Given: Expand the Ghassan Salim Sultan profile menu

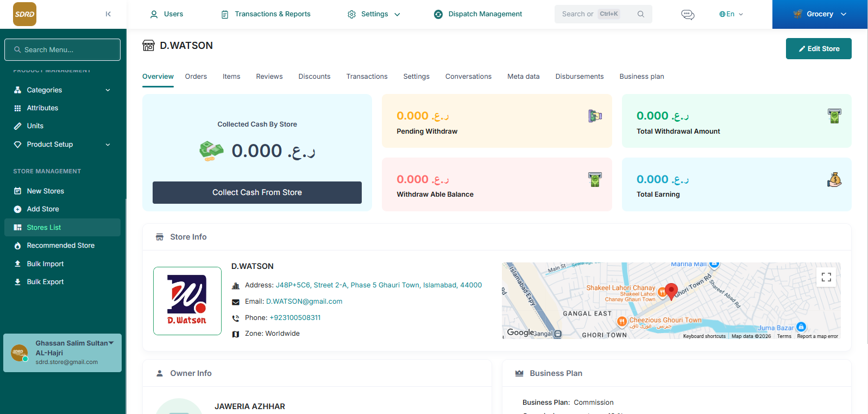Looking at the screenshot, I should pyautogui.click(x=62, y=353).
